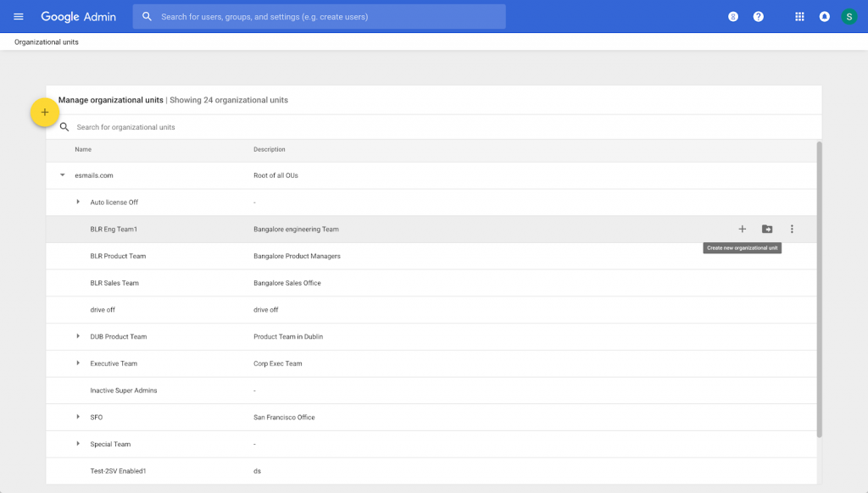Open the Google apps grid launcher

pos(799,17)
